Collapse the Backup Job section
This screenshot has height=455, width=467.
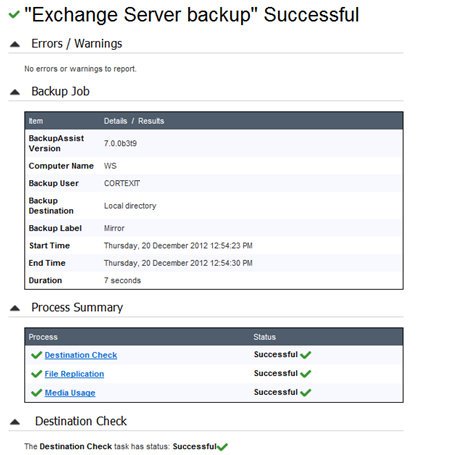coord(15,92)
